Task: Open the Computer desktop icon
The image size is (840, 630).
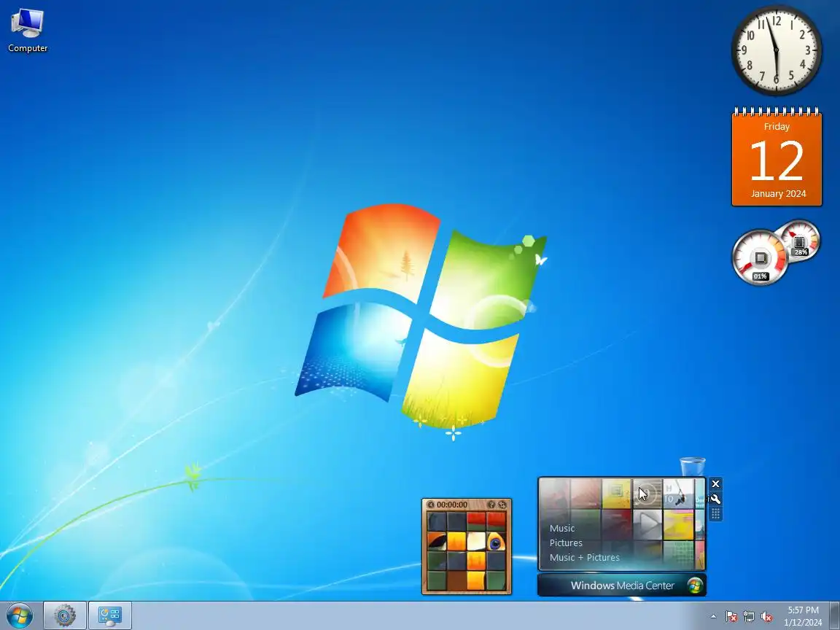Action: point(27,31)
